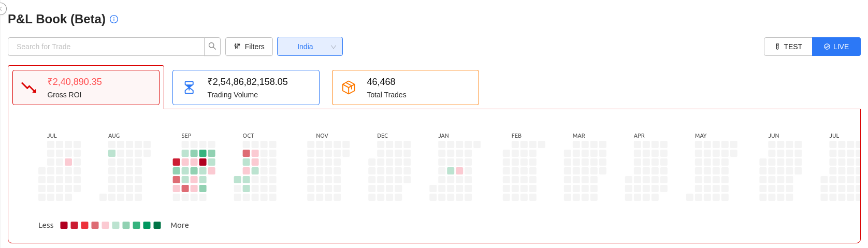Image resolution: width=868 pixels, height=248 pixels.
Task: Click the red downtrend Gross ROI icon
Action: click(29, 87)
